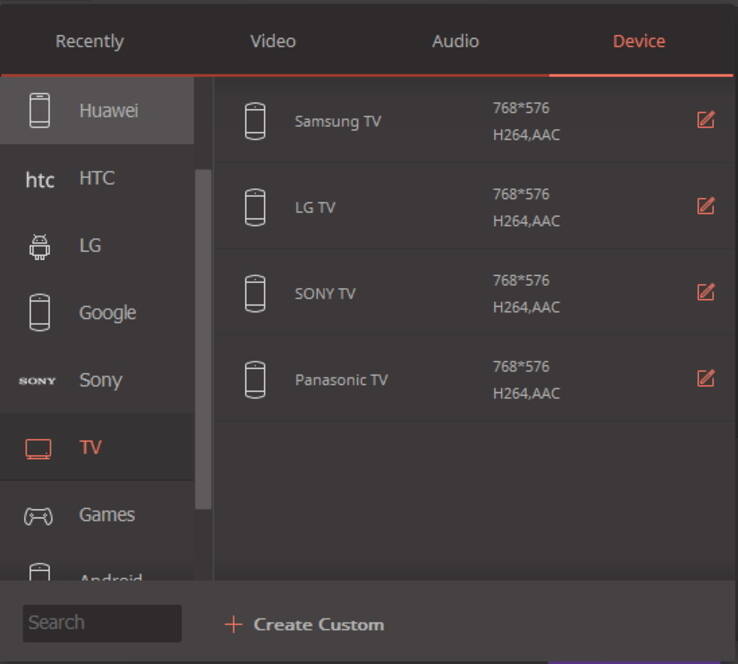Click H264,AAC codec of Panasonic TV
The image size is (738, 664).
526,393
